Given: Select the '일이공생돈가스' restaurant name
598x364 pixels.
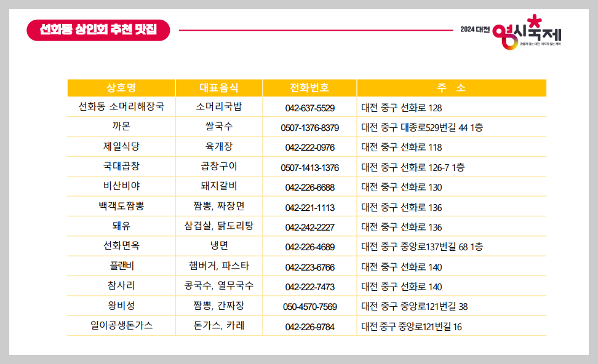Looking at the screenshot, I should 122,326.
